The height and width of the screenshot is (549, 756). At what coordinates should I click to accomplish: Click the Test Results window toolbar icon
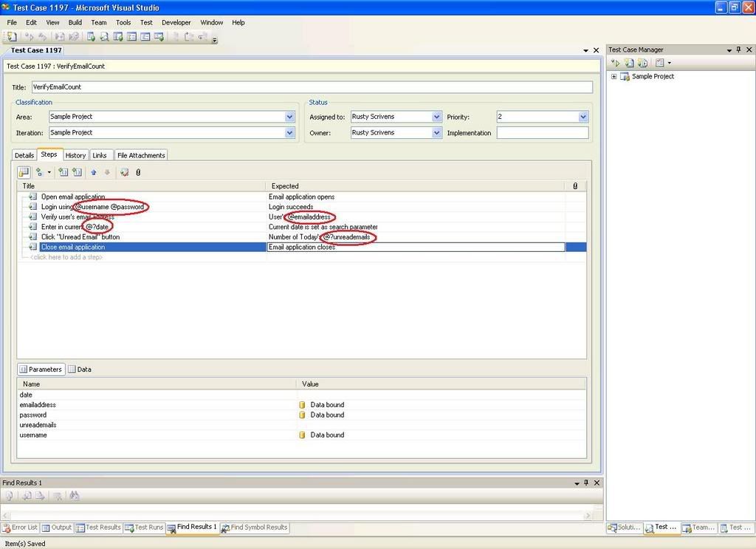131,36
